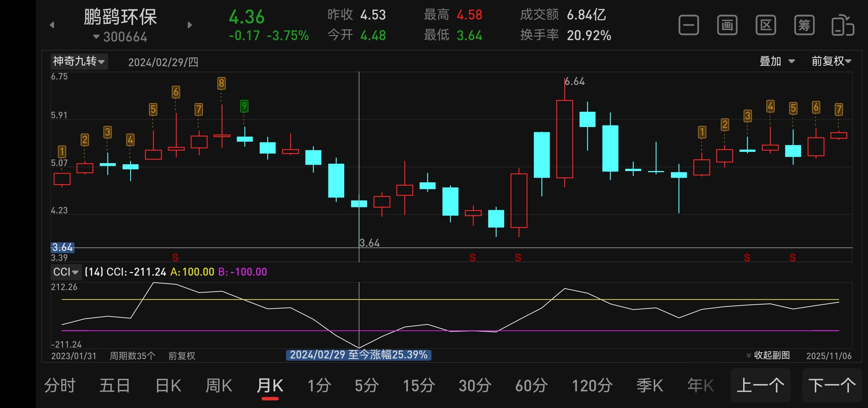Switch to 日K tab
The width and height of the screenshot is (868, 408).
tap(168, 386)
